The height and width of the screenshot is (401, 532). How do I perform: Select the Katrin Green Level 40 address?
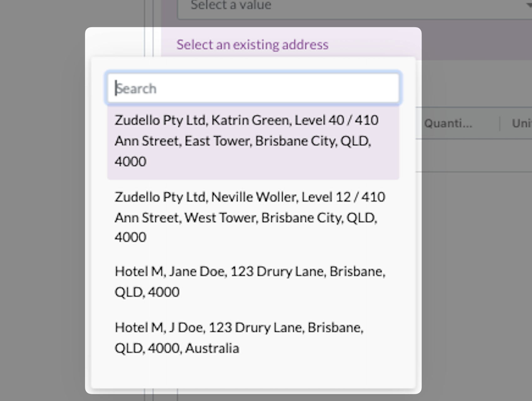[253, 141]
